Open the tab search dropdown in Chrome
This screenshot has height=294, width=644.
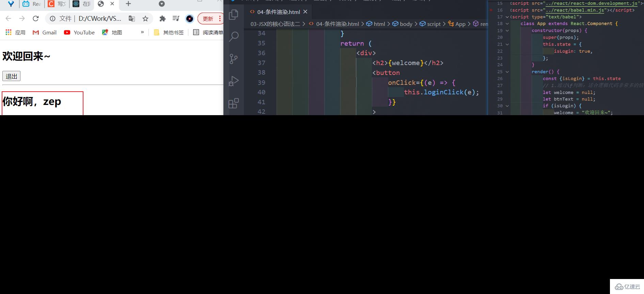pyautogui.click(x=162, y=4)
